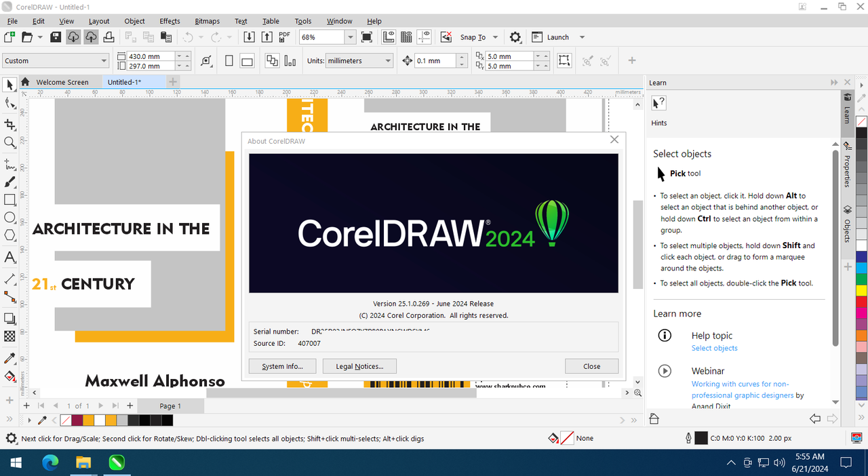Open Options gear icon

pos(515,37)
